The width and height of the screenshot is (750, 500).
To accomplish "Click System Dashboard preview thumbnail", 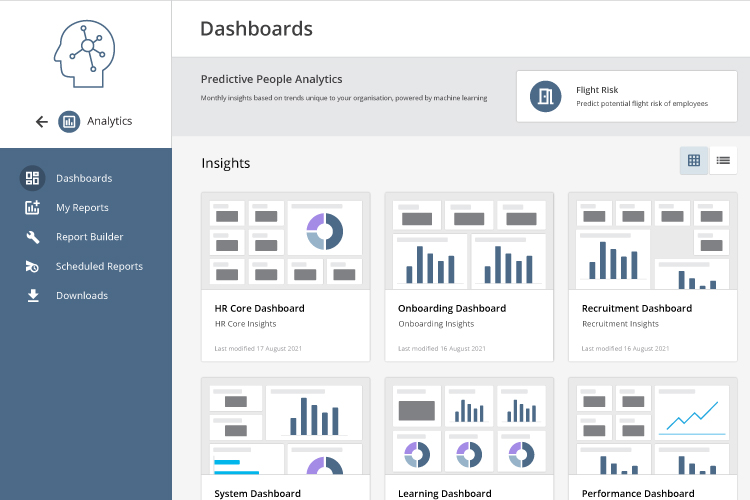I will (286, 426).
